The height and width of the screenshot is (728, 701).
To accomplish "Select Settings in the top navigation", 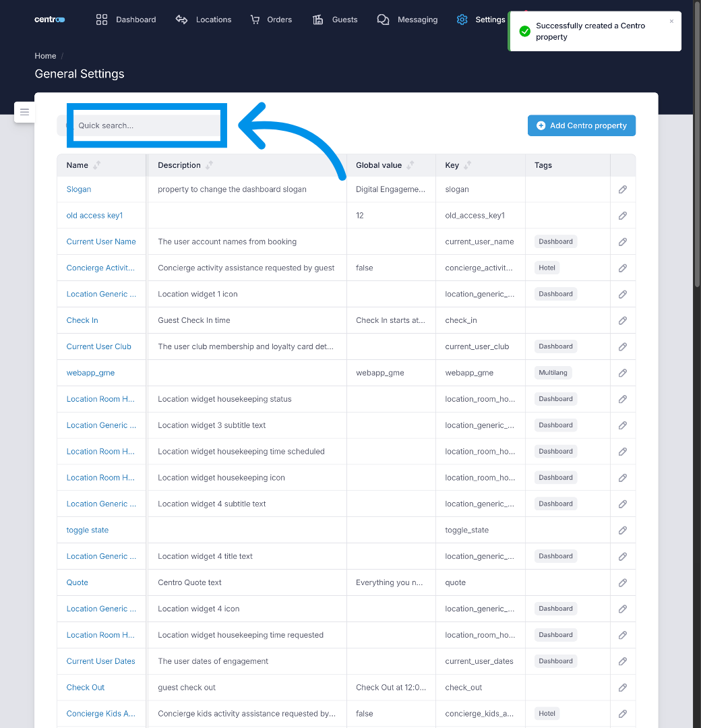I will (x=490, y=20).
